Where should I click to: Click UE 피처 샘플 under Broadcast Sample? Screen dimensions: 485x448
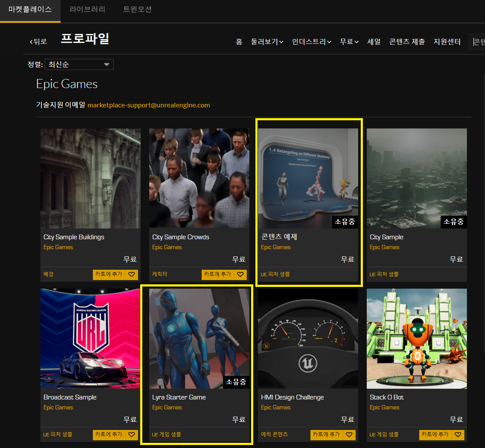pos(58,434)
